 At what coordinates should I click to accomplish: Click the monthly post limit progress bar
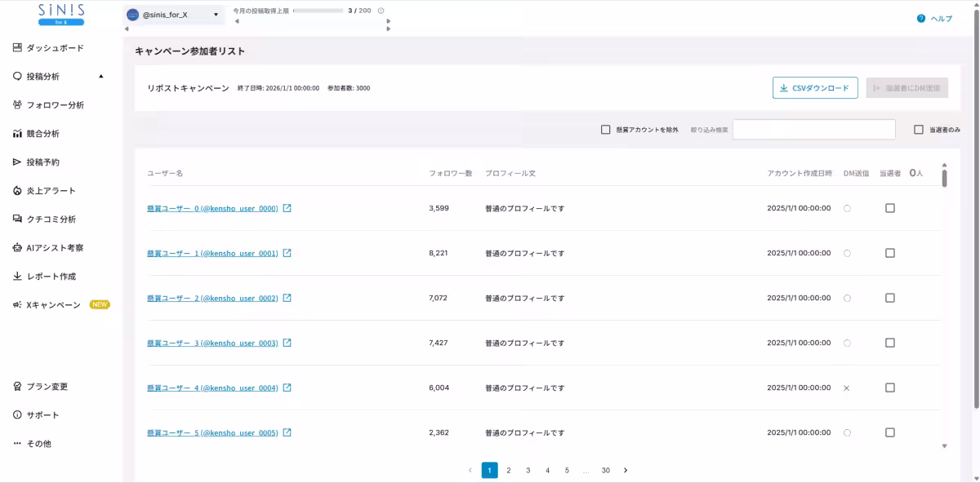tap(318, 11)
